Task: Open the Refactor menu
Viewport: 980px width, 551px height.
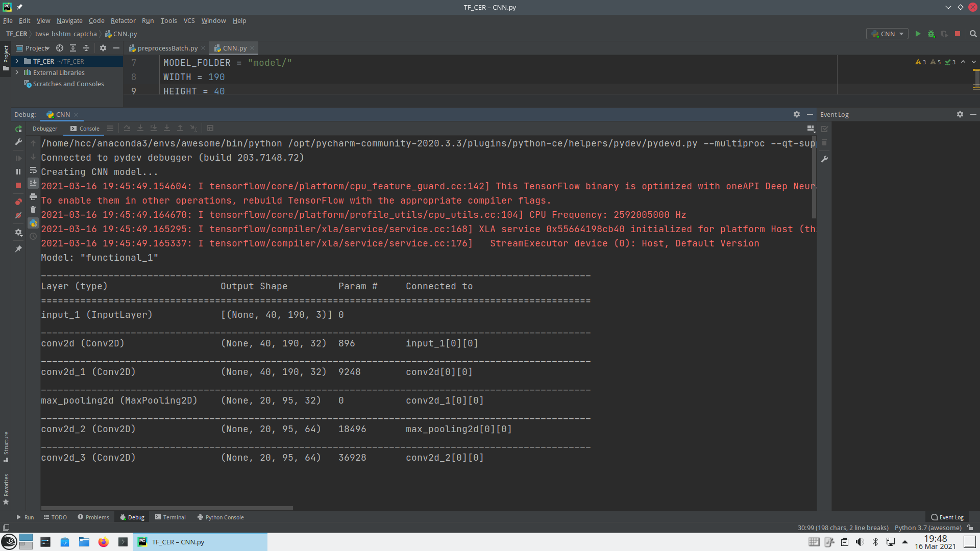Action: (123, 20)
